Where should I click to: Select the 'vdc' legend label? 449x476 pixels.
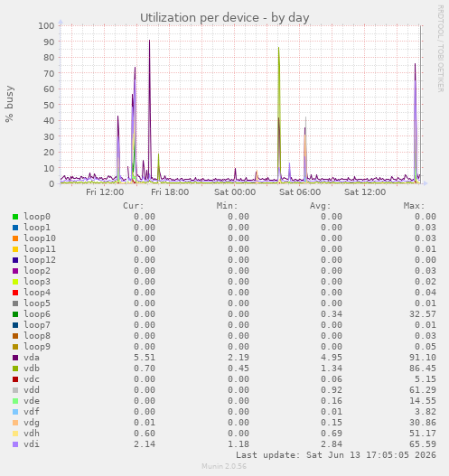coord(32,379)
